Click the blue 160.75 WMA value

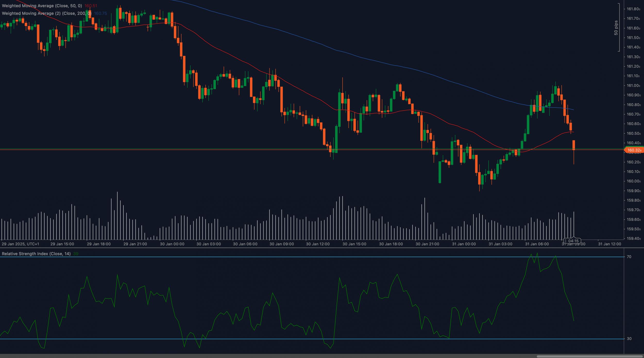[100, 13]
